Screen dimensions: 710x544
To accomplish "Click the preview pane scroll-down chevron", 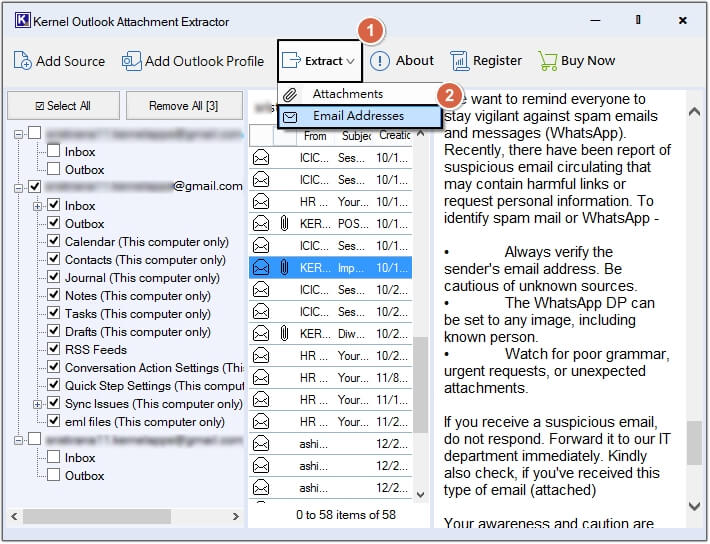I will (695, 505).
